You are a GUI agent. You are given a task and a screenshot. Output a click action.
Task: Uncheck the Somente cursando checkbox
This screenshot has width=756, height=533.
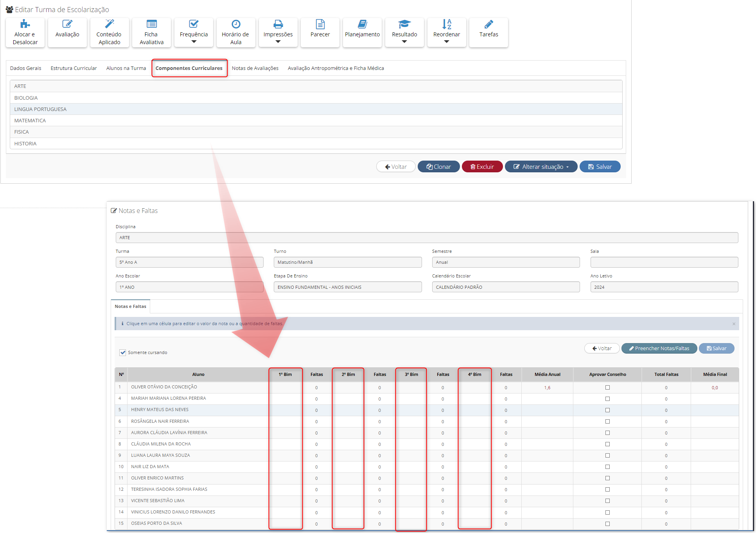click(x=123, y=352)
